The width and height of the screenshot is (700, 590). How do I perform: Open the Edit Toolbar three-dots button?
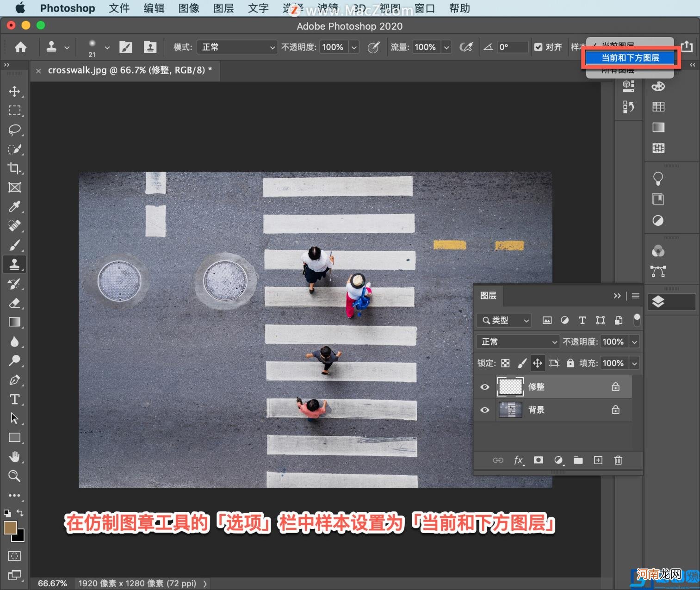(14, 496)
